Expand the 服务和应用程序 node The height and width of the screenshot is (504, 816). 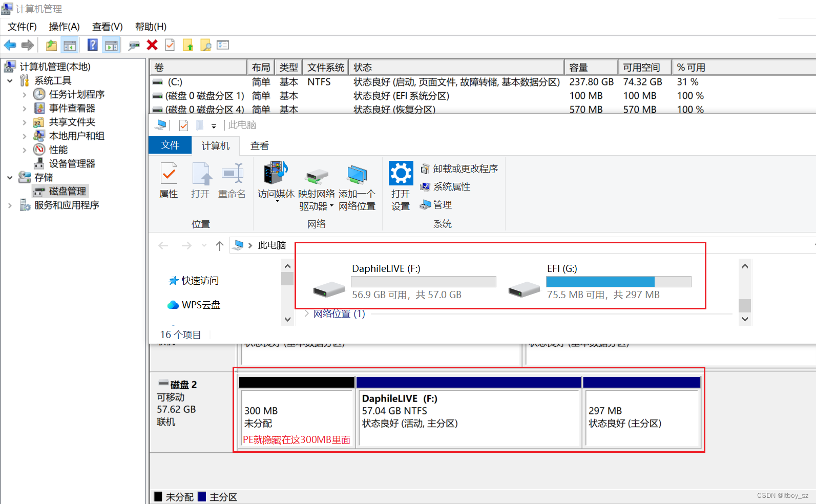pos(10,205)
